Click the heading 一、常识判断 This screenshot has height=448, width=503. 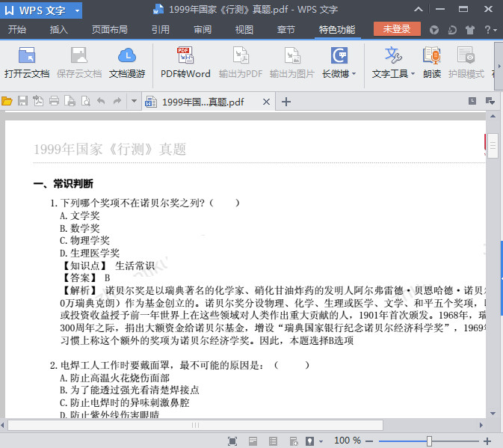[x=64, y=183]
